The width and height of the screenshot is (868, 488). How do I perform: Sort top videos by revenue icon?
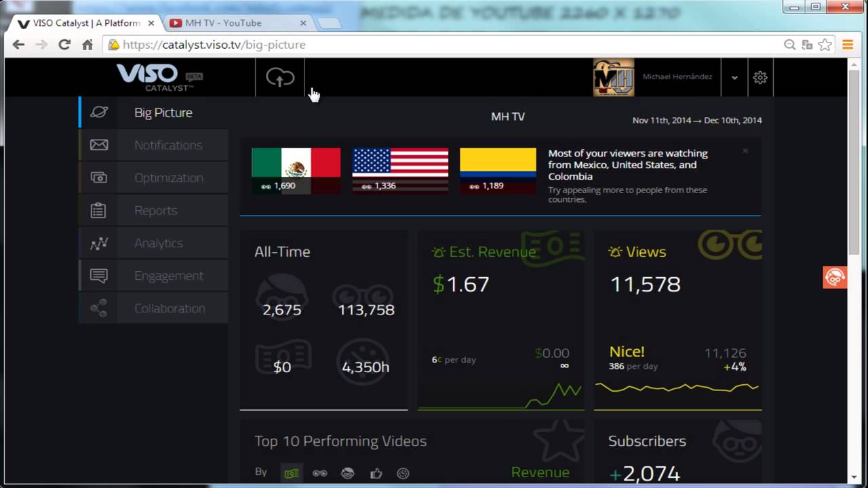point(292,473)
